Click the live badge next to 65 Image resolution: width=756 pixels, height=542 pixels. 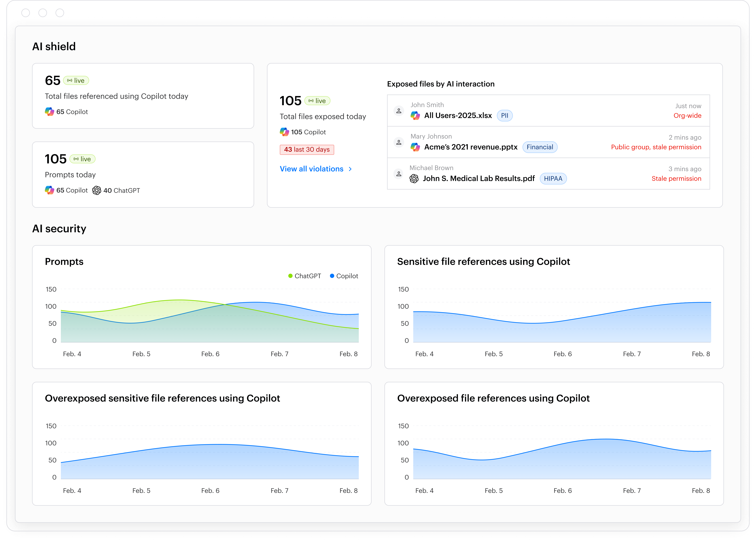76,81
